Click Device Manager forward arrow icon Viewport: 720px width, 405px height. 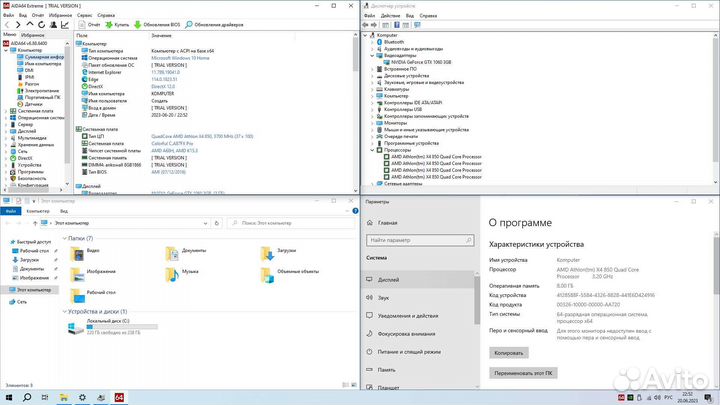374,25
